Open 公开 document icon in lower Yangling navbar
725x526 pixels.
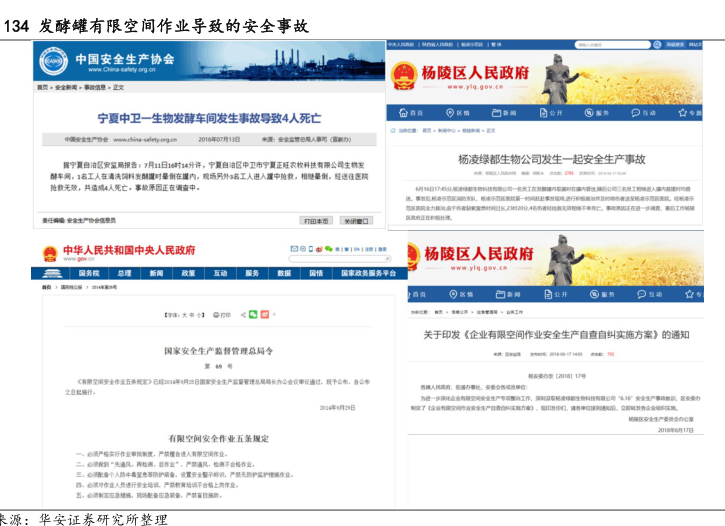[x=548, y=294]
